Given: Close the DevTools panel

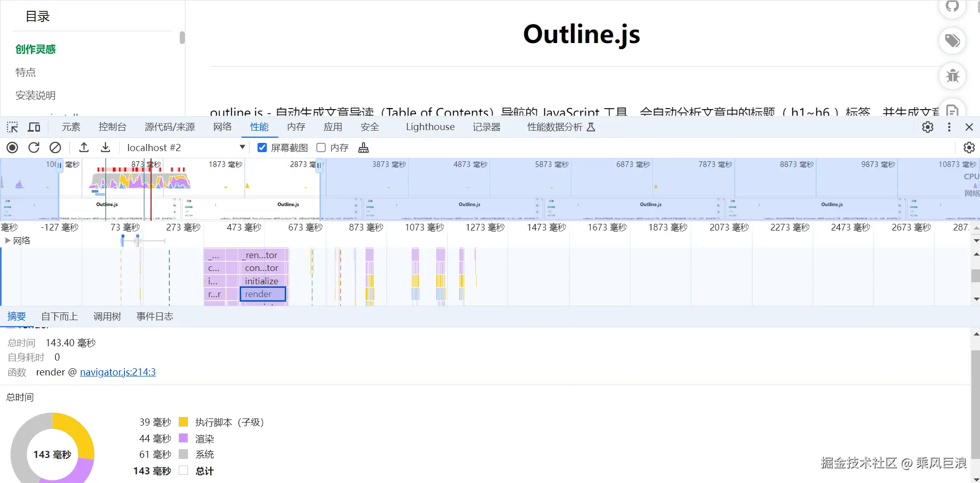Looking at the screenshot, I should coord(969,127).
